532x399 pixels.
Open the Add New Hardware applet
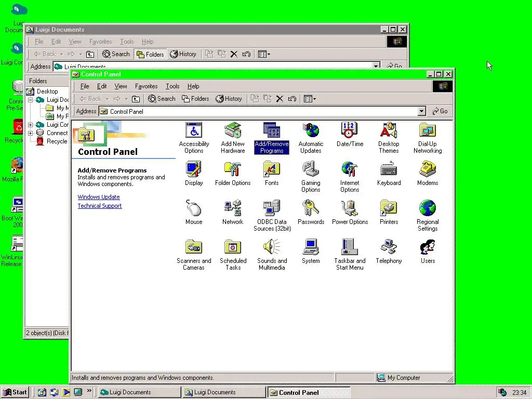[233, 138]
